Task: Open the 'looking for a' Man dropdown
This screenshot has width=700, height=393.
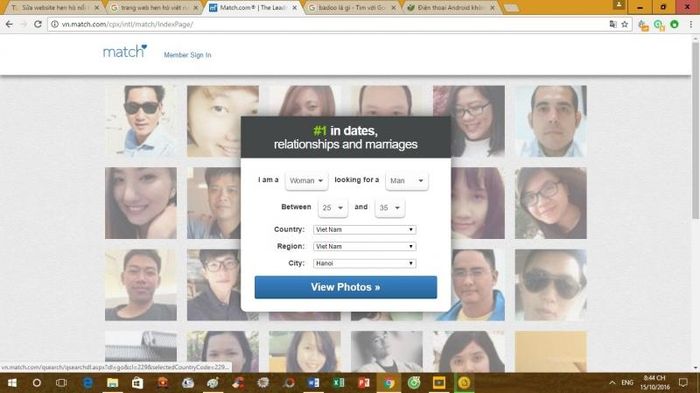Action: click(x=406, y=180)
